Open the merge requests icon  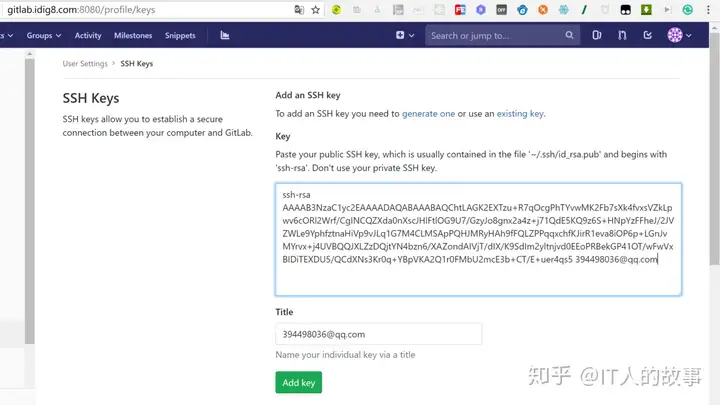622,35
